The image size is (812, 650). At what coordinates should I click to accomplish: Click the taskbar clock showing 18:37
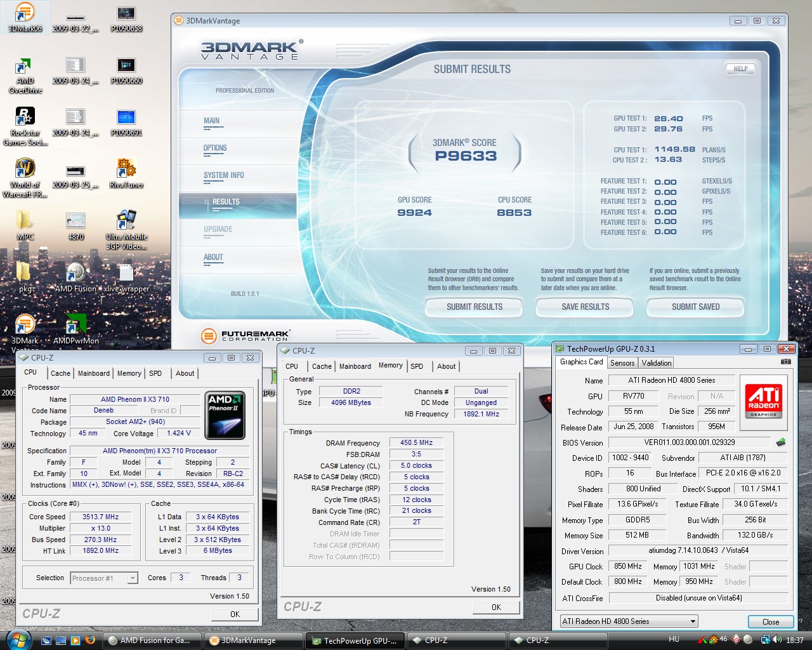[x=794, y=640]
